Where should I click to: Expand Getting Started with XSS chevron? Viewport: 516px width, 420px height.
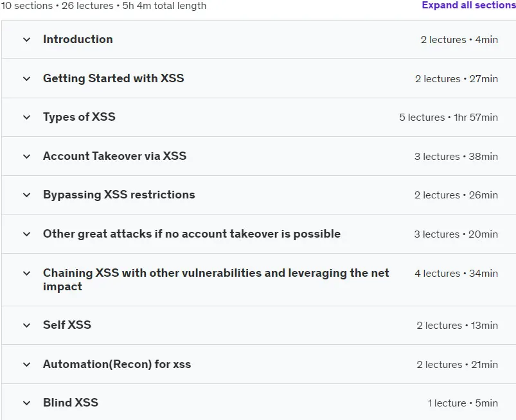click(26, 79)
